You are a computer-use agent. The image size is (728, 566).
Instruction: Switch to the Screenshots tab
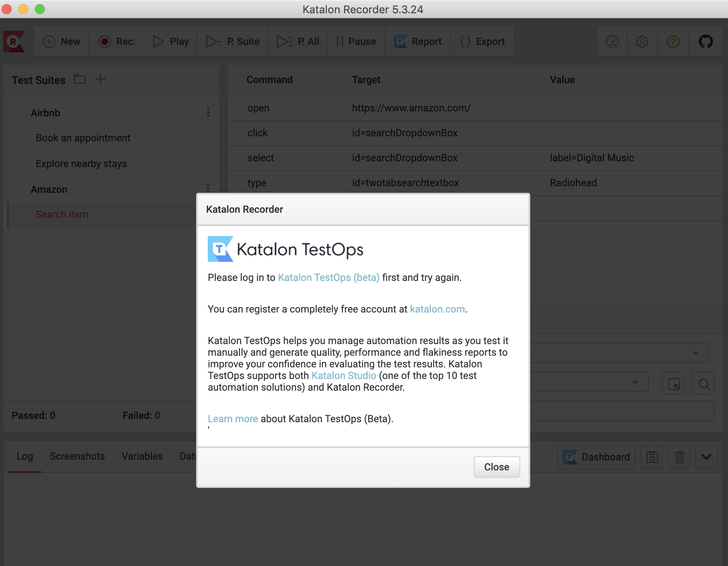77,456
